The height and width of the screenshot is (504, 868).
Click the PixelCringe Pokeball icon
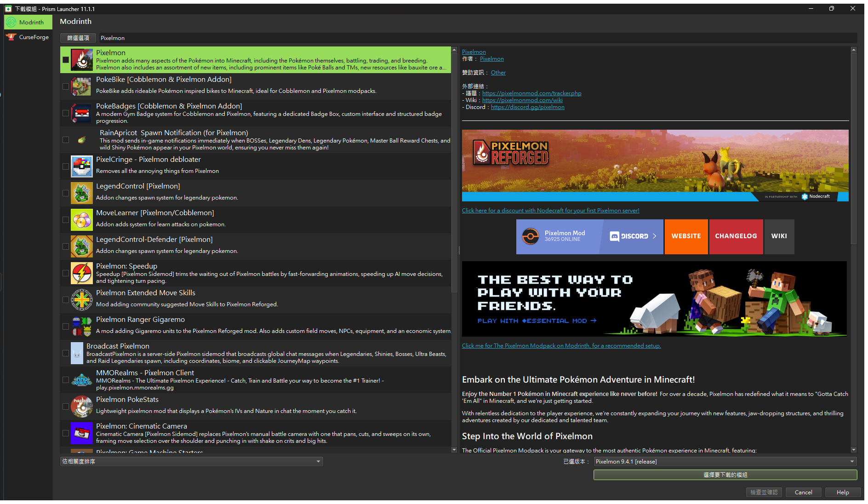[82, 166]
